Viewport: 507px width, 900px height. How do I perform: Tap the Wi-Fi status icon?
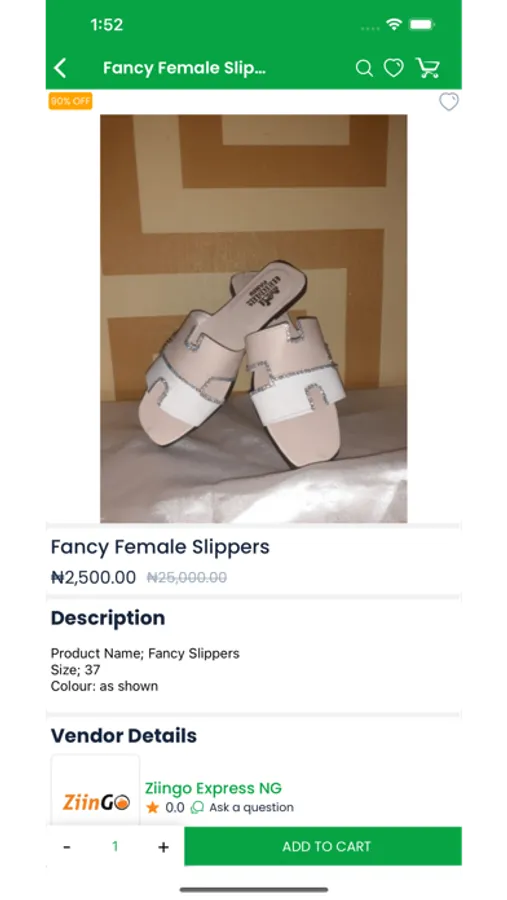(394, 24)
